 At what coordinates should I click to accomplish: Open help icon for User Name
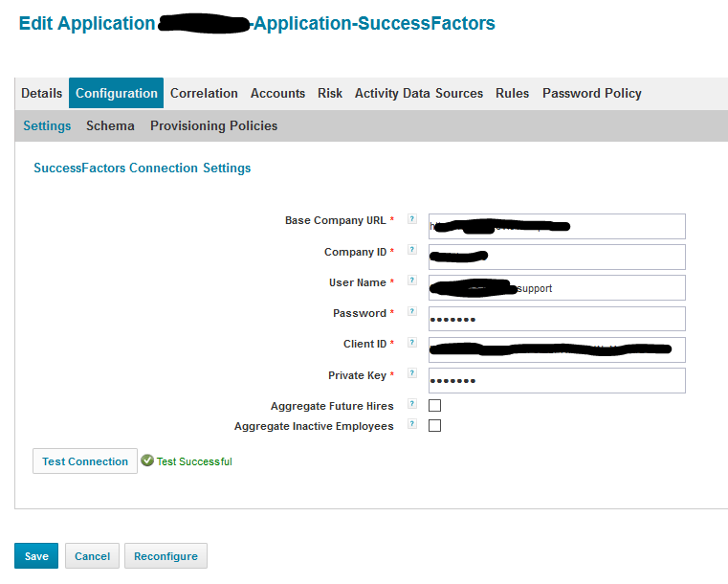[411, 281]
